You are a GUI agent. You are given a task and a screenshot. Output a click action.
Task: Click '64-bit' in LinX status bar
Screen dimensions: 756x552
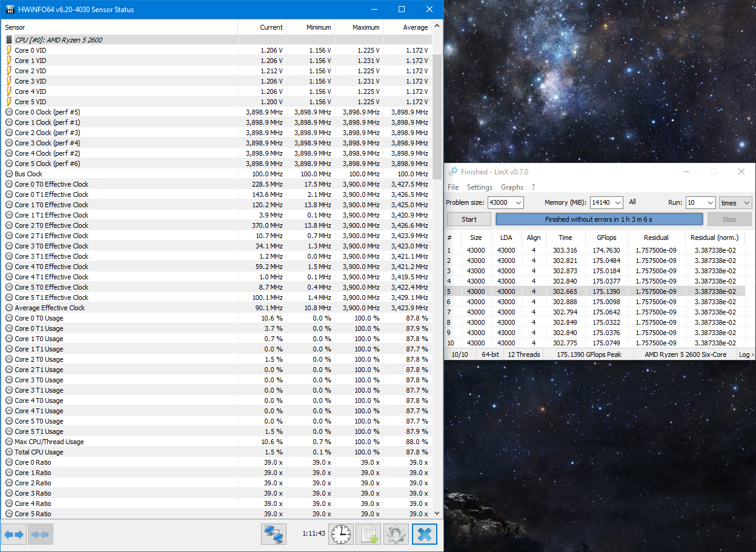pyautogui.click(x=490, y=354)
